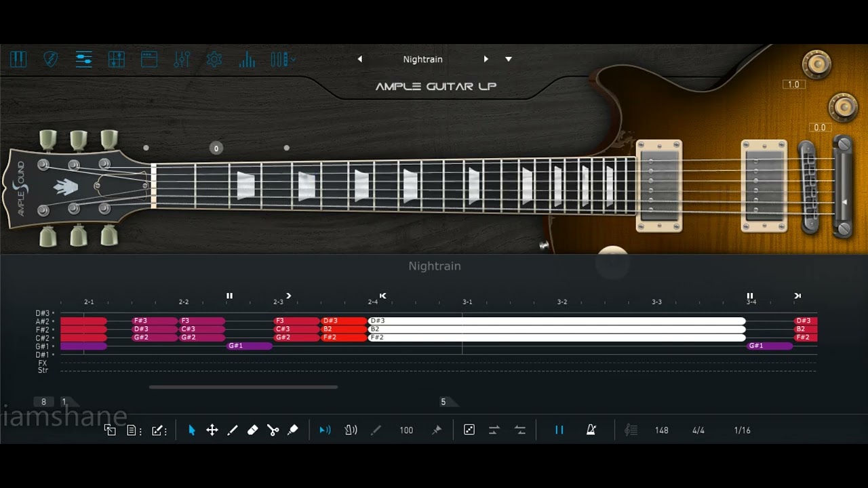Adjust the upper gold knob valued 1.0
The width and height of the screenshot is (868, 488).
pyautogui.click(x=816, y=64)
